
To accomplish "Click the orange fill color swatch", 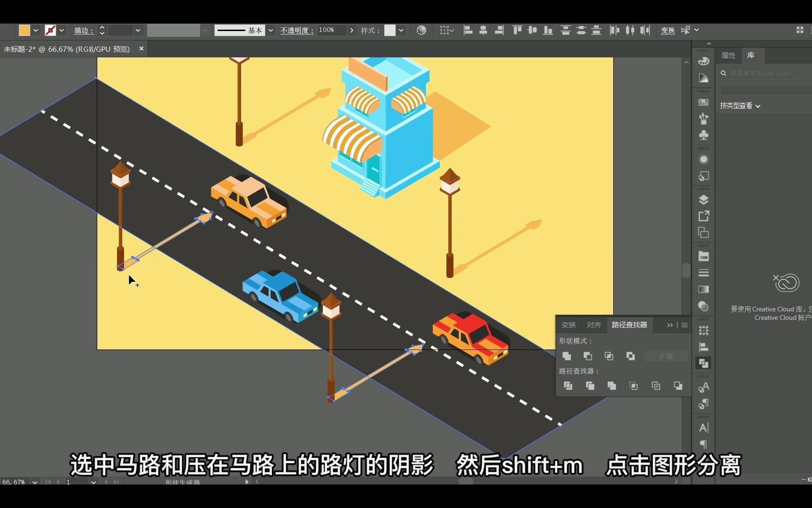I will pos(24,30).
